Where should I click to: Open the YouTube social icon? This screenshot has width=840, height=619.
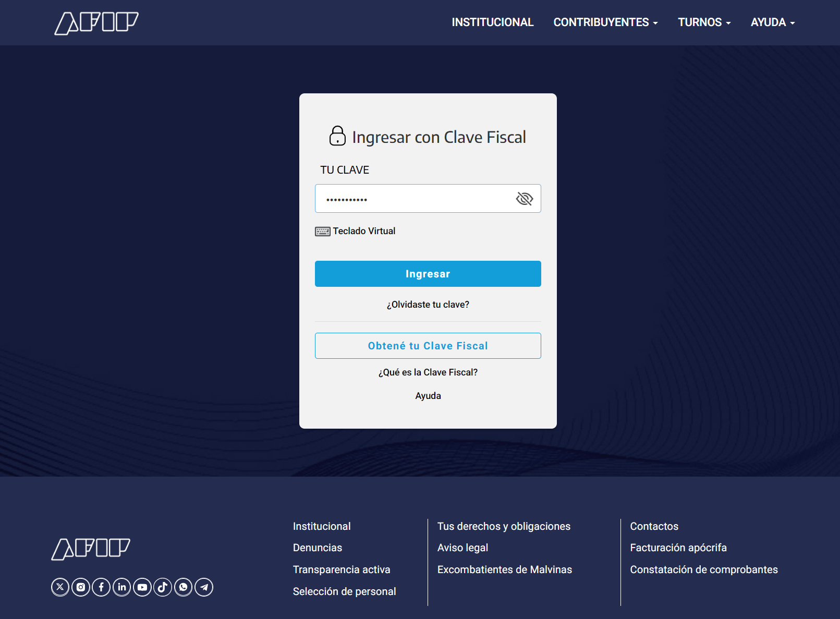(142, 587)
